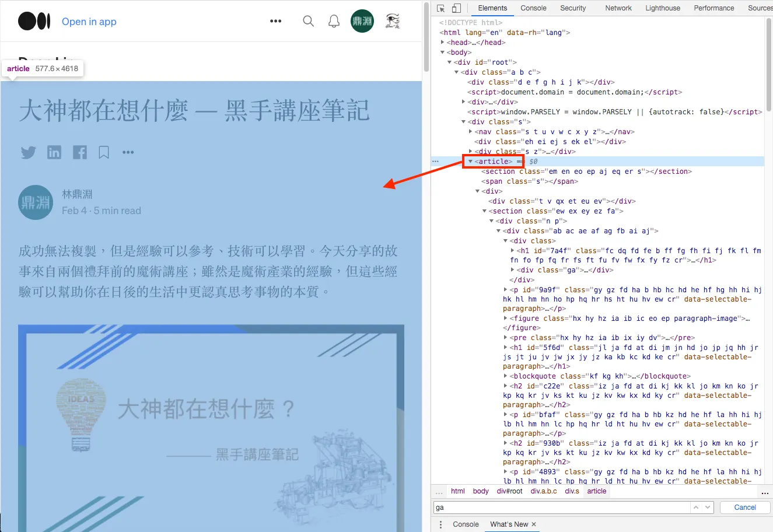Expand the nav class="s t u v" node
The image size is (773, 532).
[471, 132]
